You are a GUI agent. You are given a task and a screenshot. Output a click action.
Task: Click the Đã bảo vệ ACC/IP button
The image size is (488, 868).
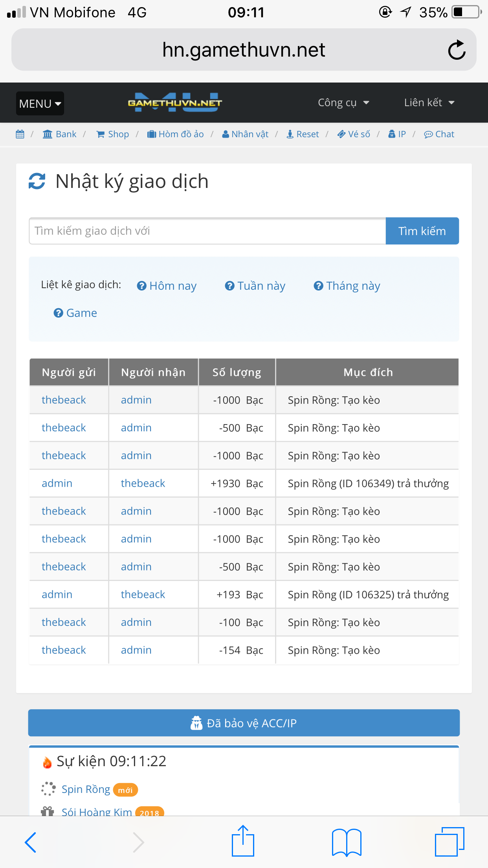pos(244,723)
